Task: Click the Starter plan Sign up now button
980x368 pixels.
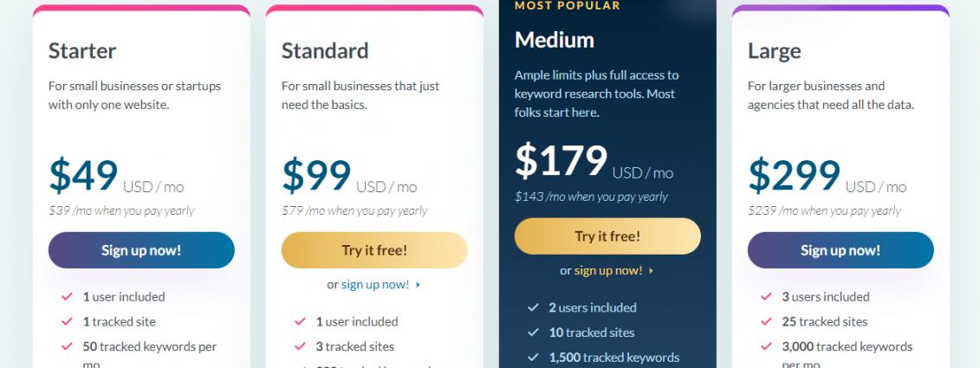Action: tap(141, 250)
